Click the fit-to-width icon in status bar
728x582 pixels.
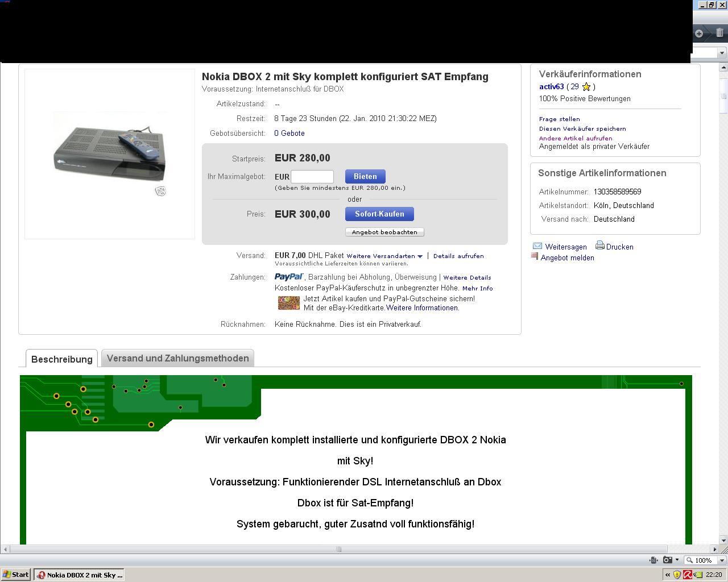pyautogui.click(x=654, y=560)
